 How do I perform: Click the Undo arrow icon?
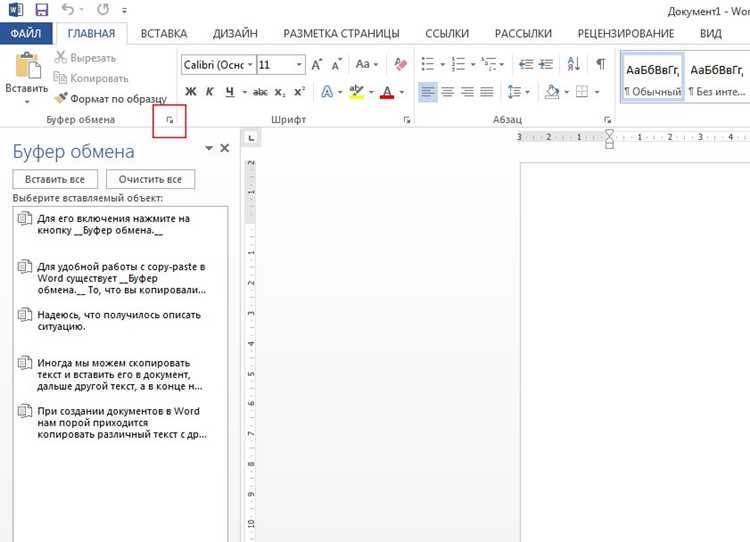[x=68, y=9]
